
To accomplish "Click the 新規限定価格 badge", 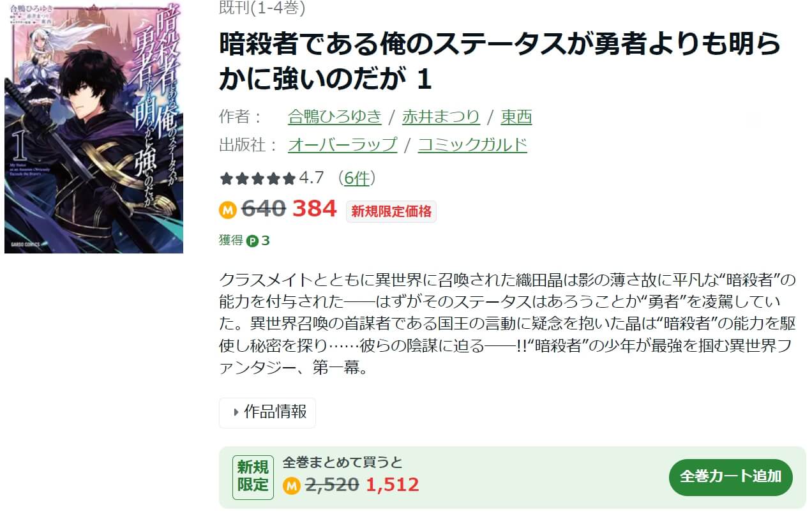I will [x=391, y=211].
